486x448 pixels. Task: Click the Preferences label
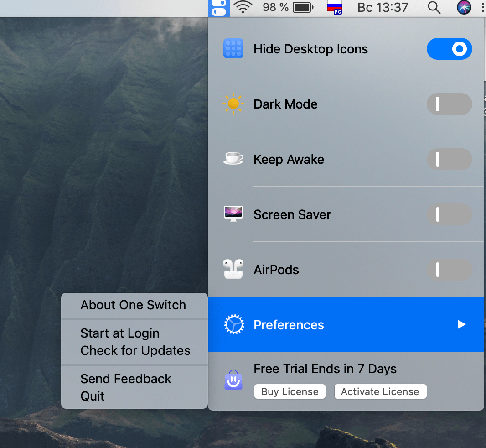[x=289, y=325]
